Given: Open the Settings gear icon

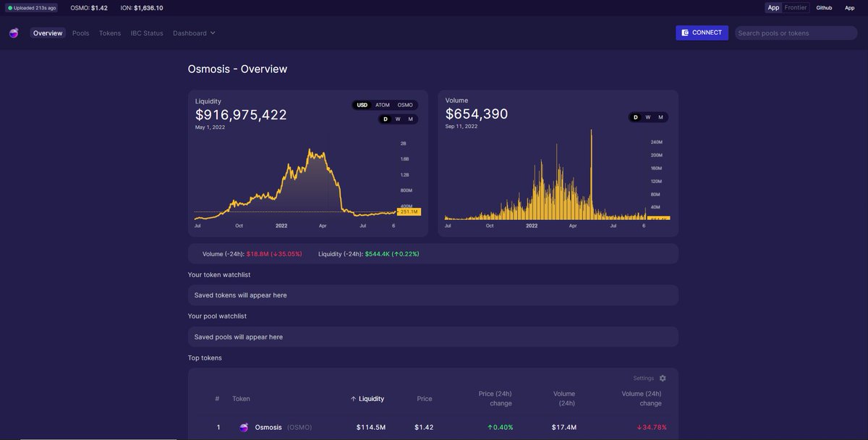Looking at the screenshot, I should click(663, 378).
